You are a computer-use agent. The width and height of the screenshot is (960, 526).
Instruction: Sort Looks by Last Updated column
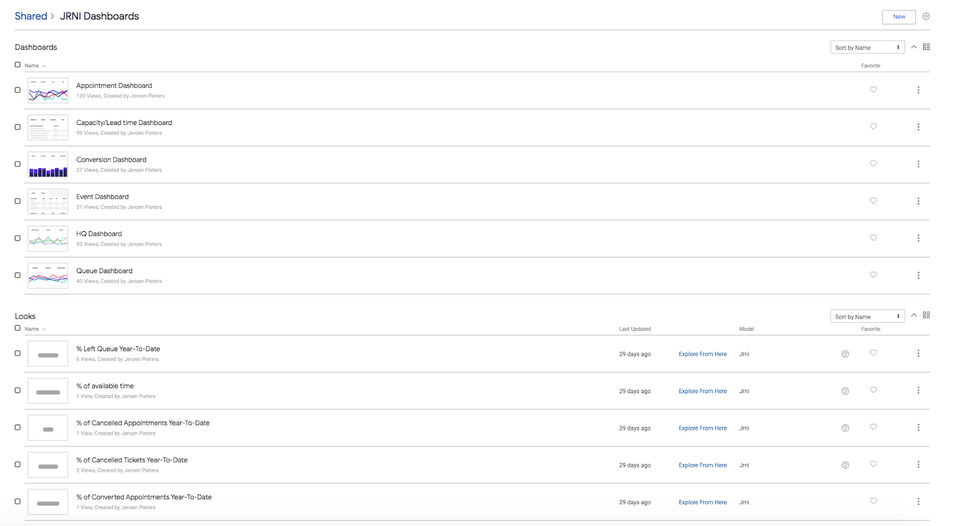click(635, 329)
